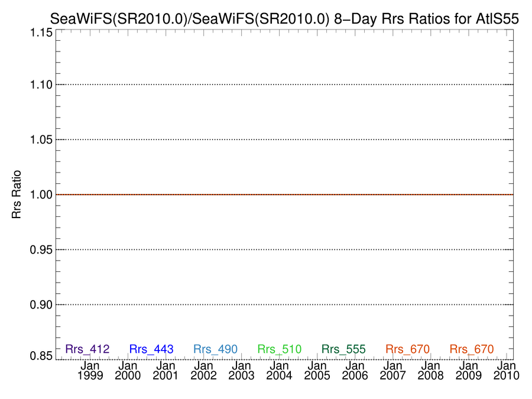Click the Jan 2004 x-axis label
Image resolution: width=532 pixels, height=399 pixels.
click(279, 371)
